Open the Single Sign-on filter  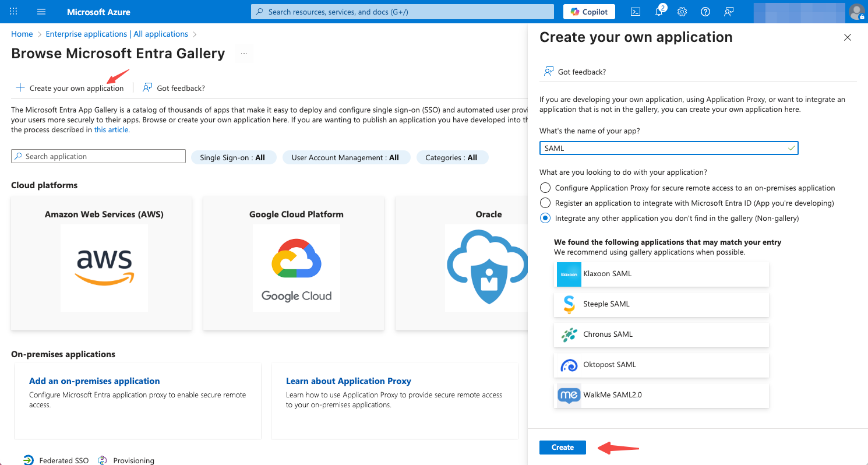tap(234, 157)
